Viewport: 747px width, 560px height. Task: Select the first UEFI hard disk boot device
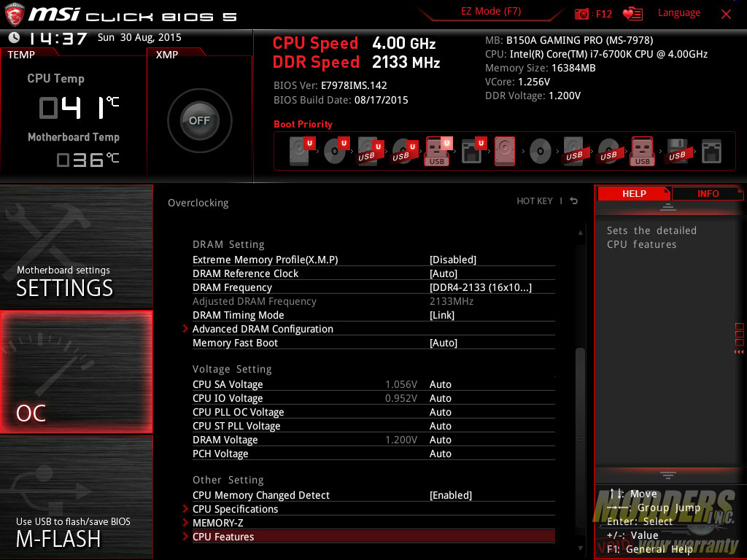tap(302, 151)
